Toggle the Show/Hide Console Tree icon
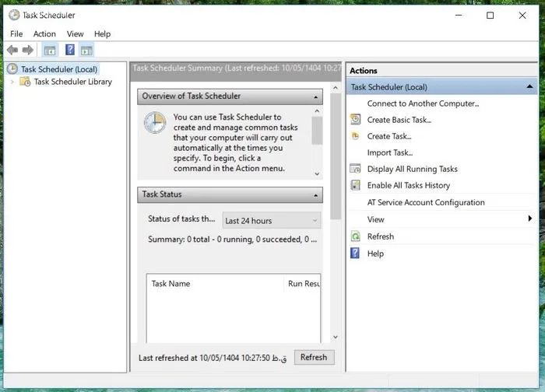The image size is (545, 392). pos(50,51)
